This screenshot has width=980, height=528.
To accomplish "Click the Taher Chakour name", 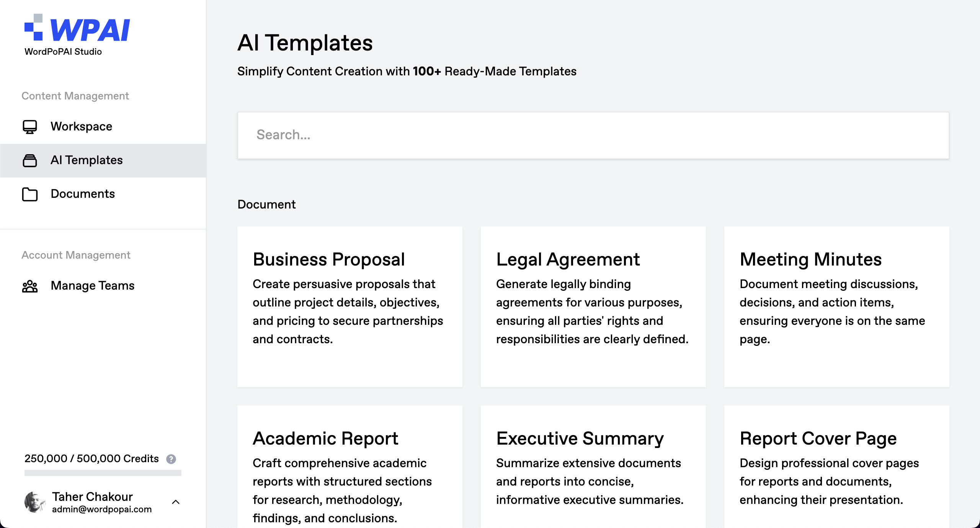I will point(92,497).
